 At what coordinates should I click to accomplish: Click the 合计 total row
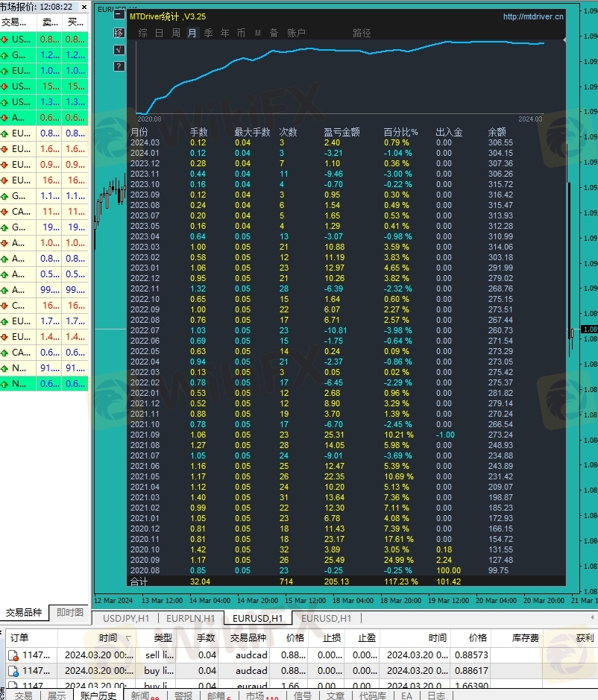(347, 581)
